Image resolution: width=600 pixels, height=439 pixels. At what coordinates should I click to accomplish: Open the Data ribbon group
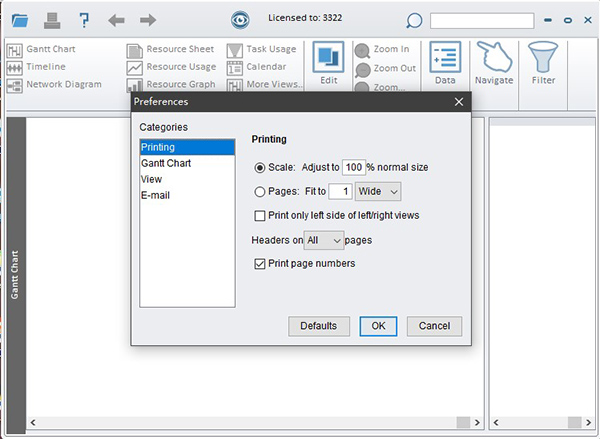pyautogui.click(x=445, y=63)
